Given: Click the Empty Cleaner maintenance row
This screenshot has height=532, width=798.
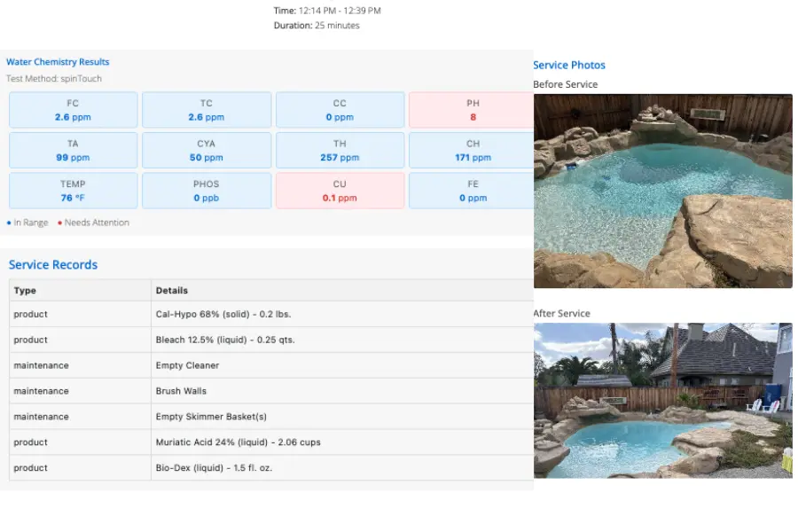Looking at the screenshot, I should [x=271, y=365].
